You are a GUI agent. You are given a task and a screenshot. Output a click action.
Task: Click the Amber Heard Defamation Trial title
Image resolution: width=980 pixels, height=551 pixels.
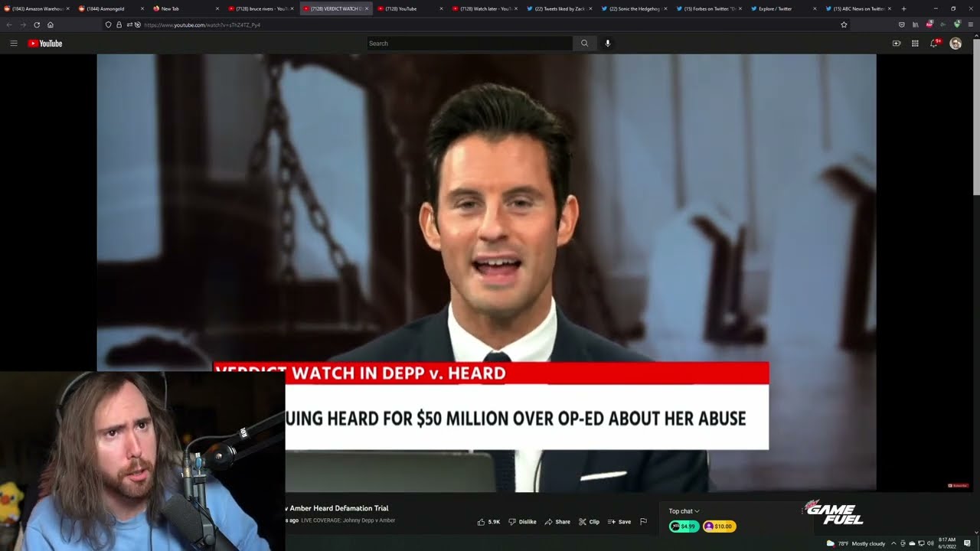click(x=338, y=508)
